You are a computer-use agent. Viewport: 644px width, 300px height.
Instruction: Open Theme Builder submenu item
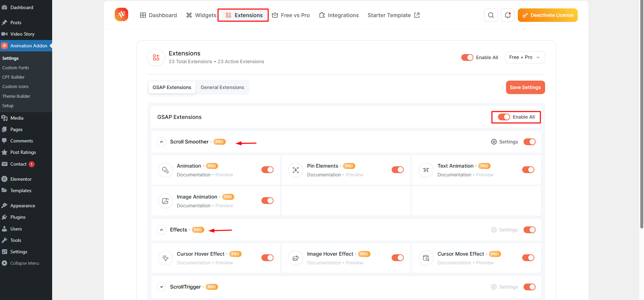[x=16, y=96]
